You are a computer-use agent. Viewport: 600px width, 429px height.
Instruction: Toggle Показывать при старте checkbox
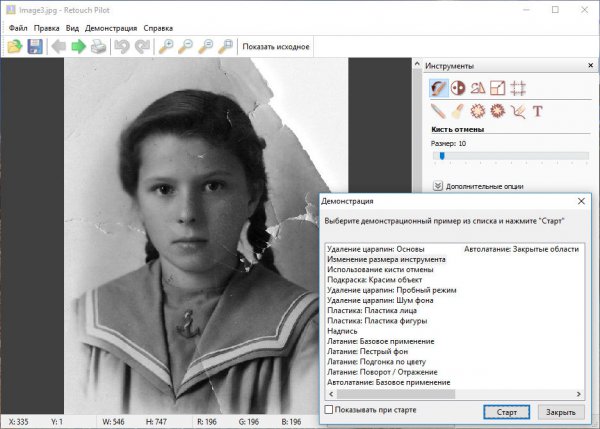(x=329, y=409)
